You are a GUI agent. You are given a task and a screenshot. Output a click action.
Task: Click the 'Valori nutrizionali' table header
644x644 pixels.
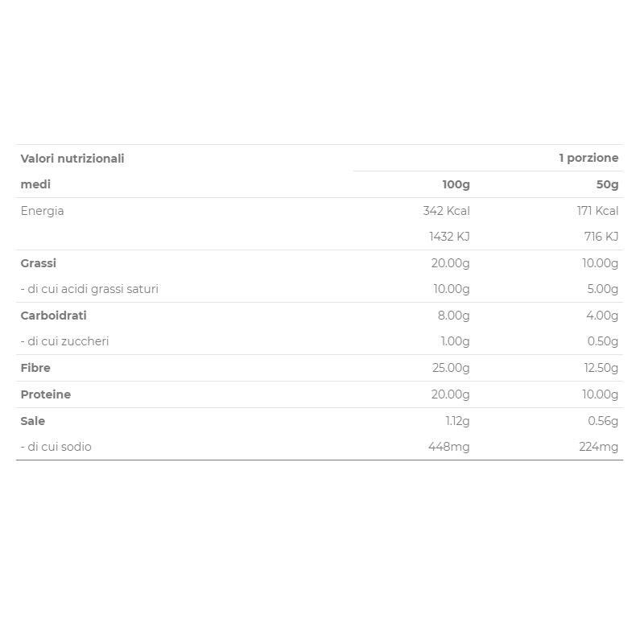point(72,159)
